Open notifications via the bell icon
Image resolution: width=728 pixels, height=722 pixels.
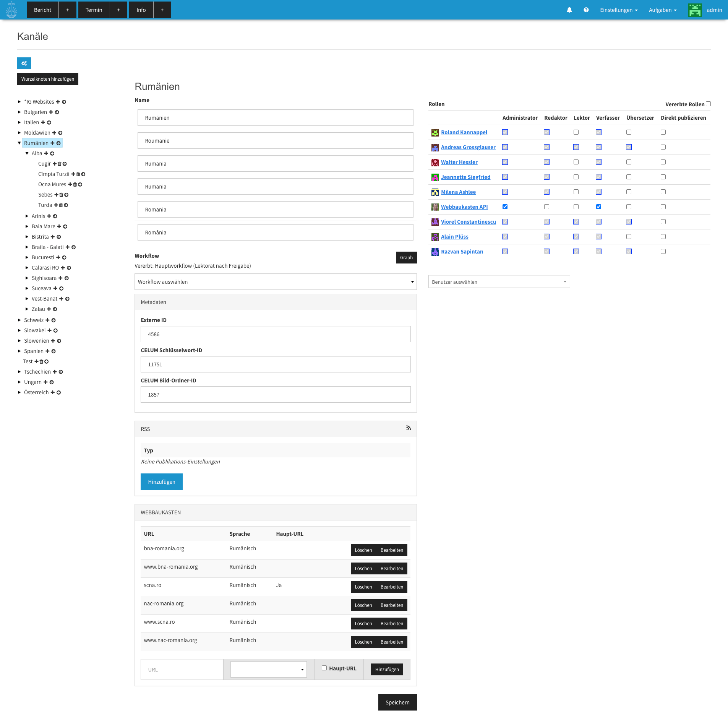[x=569, y=10]
